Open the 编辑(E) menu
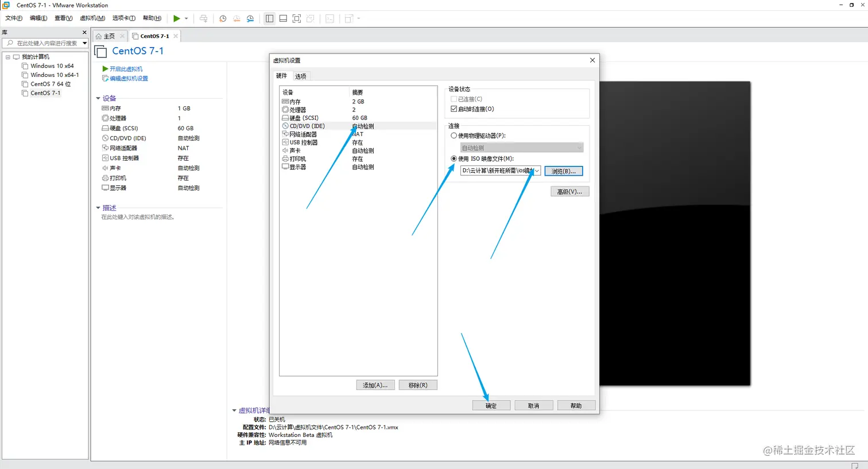The width and height of the screenshot is (868, 469). click(38, 18)
